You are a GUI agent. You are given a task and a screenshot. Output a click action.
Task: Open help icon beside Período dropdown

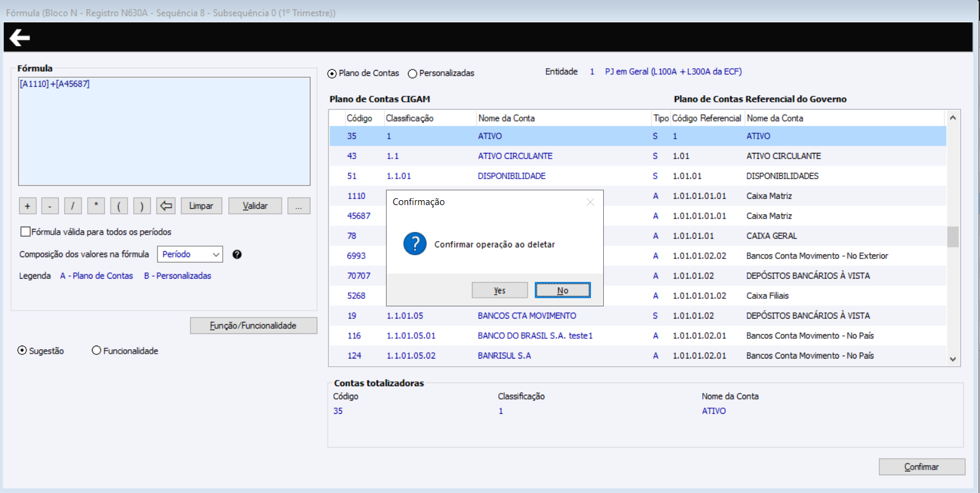coord(237,254)
